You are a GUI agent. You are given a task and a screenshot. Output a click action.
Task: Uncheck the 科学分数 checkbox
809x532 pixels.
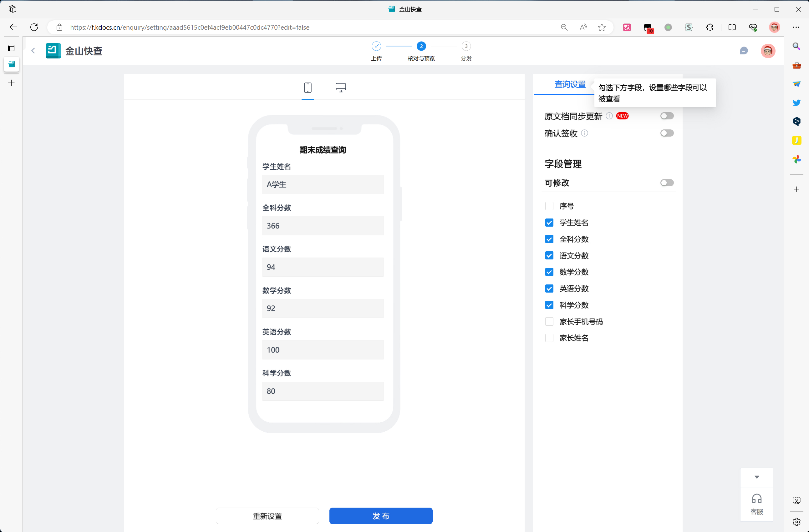pos(549,305)
